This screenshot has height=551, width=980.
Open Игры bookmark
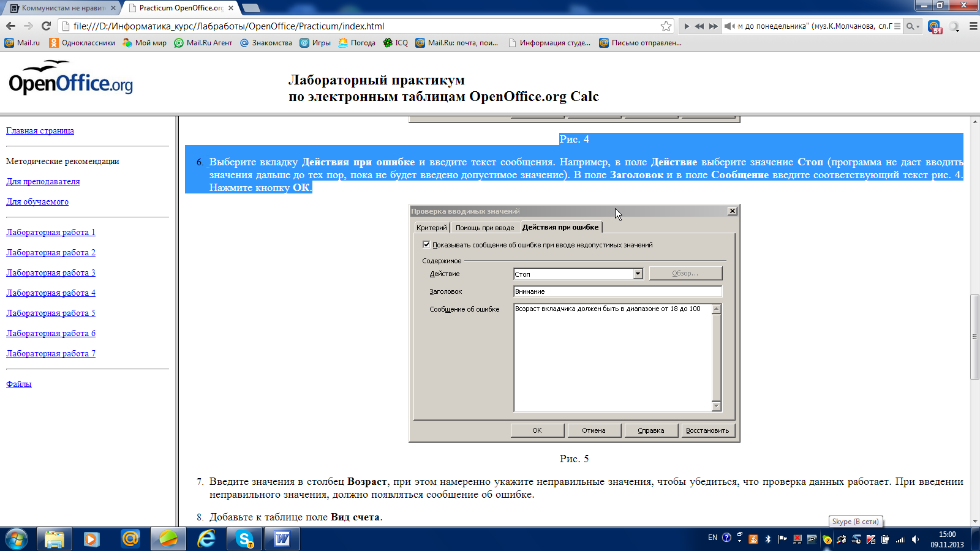(x=315, y=43)
